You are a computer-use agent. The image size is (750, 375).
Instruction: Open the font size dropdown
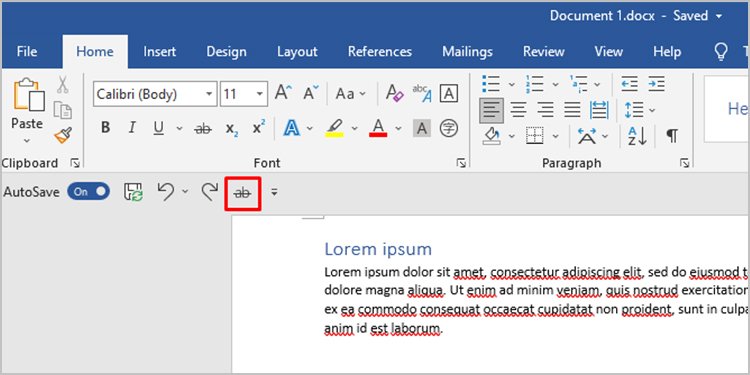coord(260,94)
